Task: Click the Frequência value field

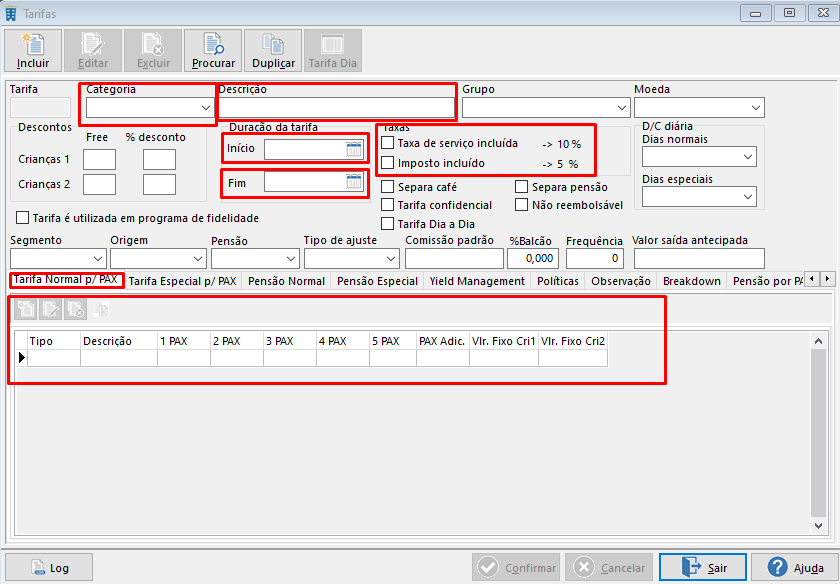Action: tap(595, 259)
